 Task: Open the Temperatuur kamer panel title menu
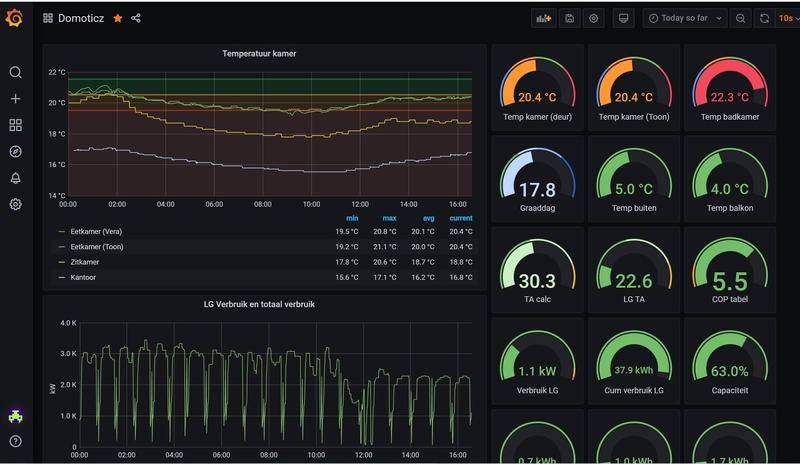coord(259,54)
